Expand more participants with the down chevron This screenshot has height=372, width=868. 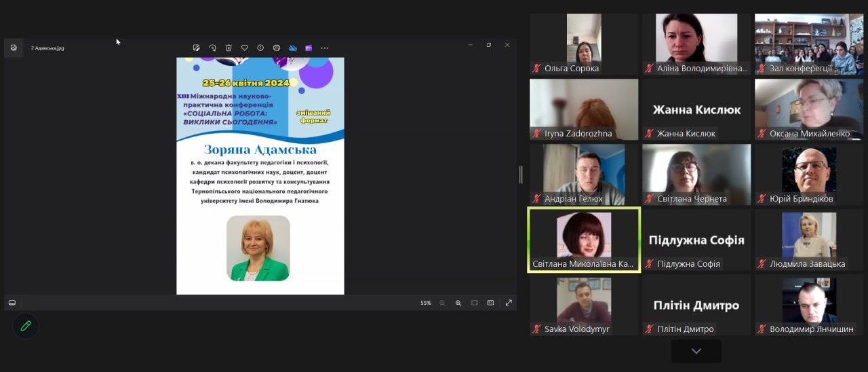pyautogui.click(x=696, y=351)
